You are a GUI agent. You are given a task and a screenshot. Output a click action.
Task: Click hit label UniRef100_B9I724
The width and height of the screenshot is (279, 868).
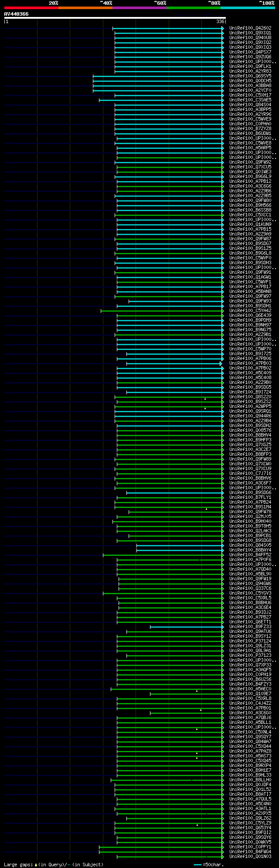250,392
